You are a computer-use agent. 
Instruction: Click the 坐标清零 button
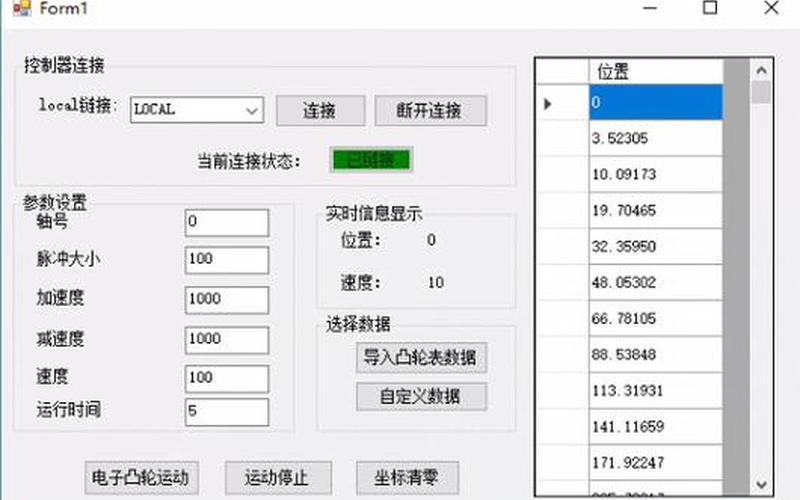[407, 478]
